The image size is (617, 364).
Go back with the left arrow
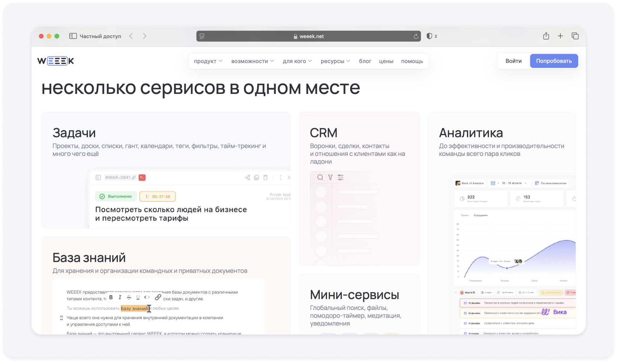click(131, 36)
